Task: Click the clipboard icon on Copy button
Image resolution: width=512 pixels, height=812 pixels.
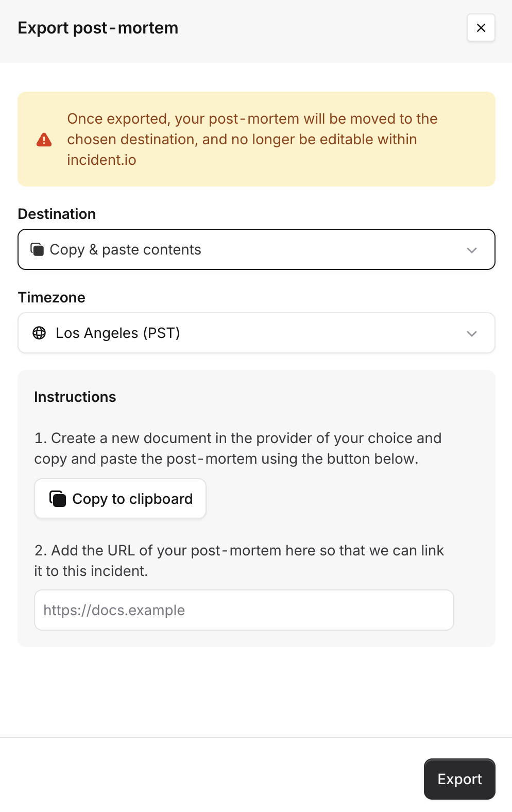Action: [58, 499]
